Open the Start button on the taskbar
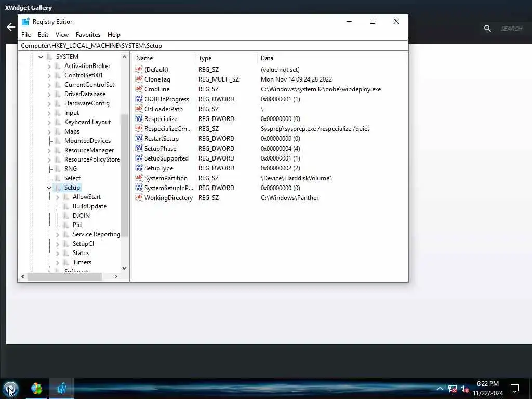The width and height of the screenshot is (532, 399). pos(10,389)
